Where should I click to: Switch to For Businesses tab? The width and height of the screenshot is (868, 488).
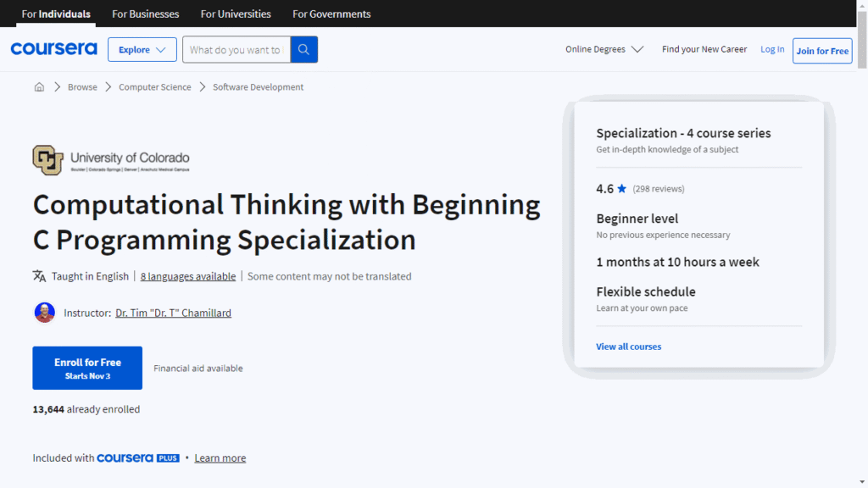(145, 14)
